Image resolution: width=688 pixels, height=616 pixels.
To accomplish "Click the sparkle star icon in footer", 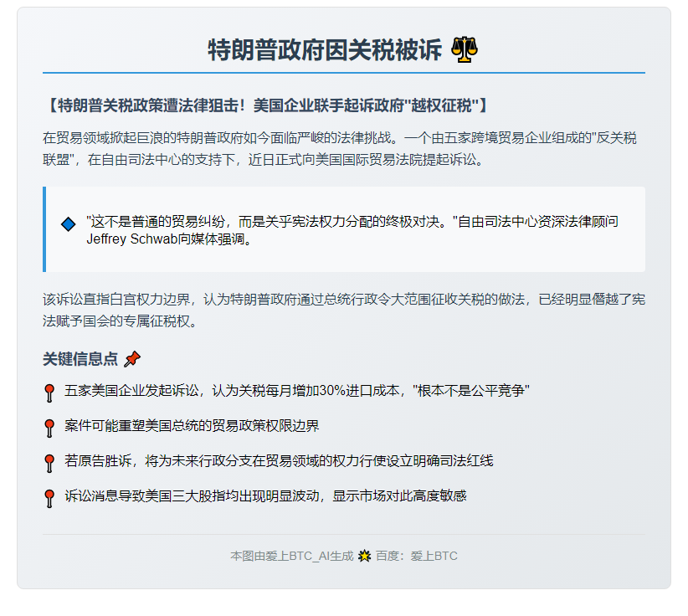I will tap(364, 556).
